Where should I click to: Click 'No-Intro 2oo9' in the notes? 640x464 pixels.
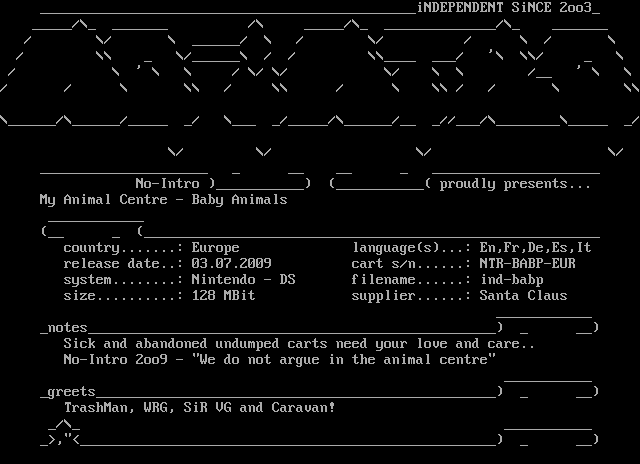[116, 360]
